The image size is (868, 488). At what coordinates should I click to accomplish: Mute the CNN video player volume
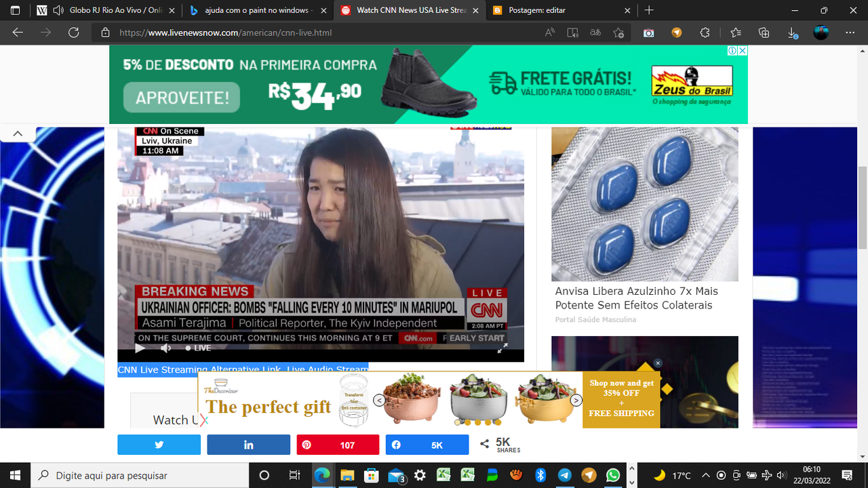pyautogui.click(x=166, y=348)
